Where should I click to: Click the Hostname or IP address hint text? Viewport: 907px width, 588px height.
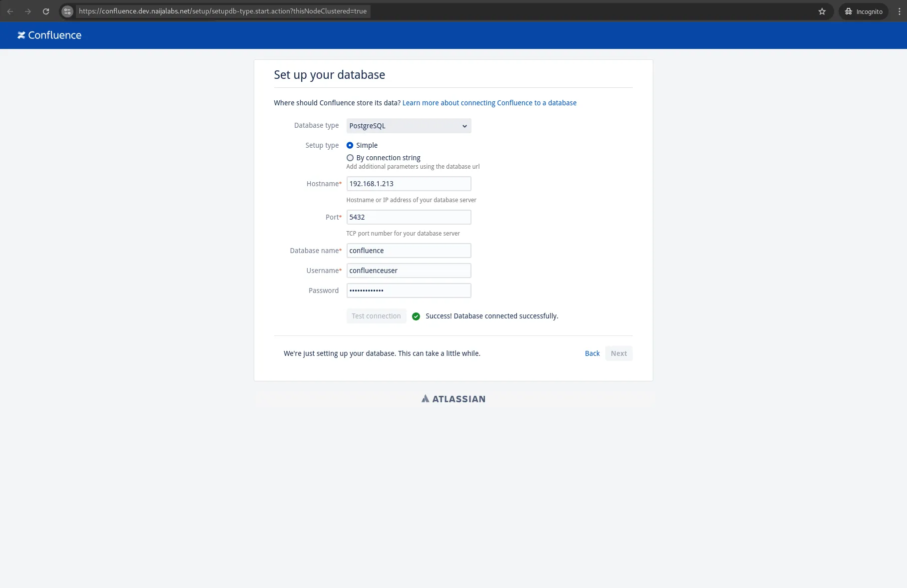pos(412,200)
